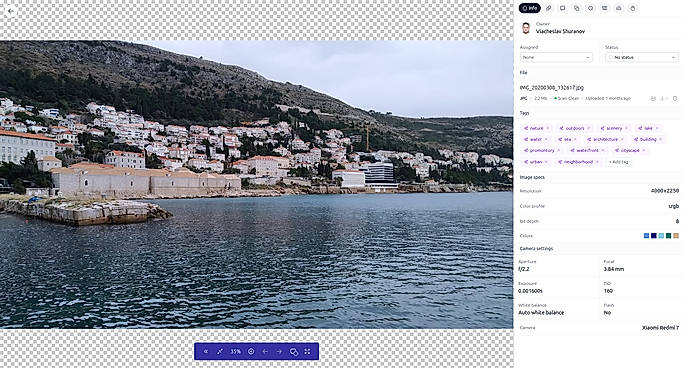
Task: Click the neighborhood tag
Action: (x=578, y=162)
